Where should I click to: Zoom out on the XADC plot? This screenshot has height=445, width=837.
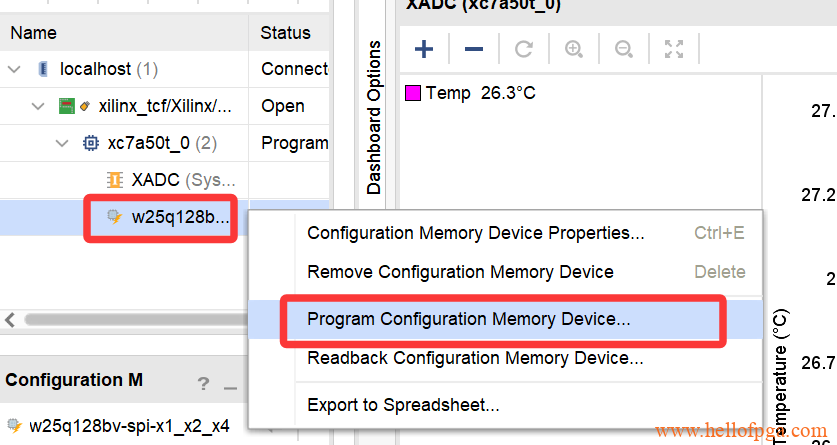(623, 48)
